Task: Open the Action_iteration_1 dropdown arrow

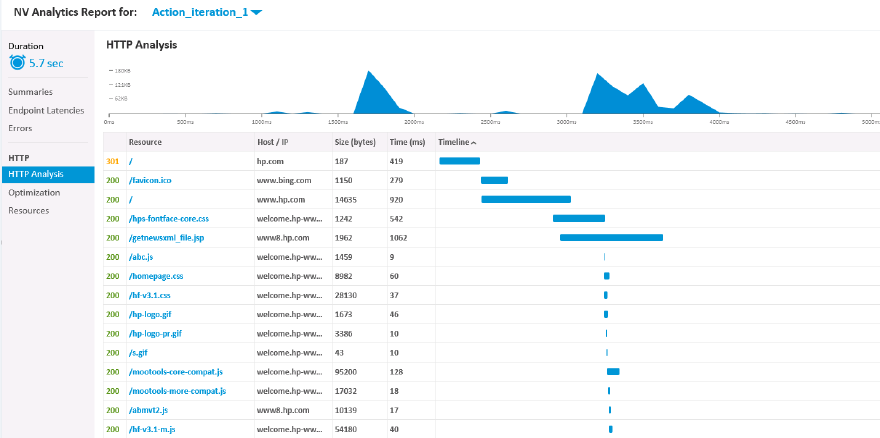Action: click(x=256, y=13)
